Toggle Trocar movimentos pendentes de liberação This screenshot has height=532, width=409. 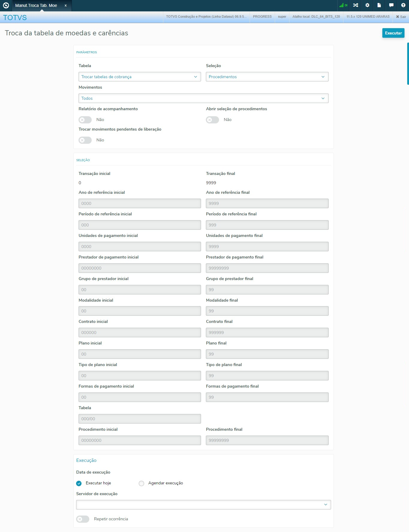(85, 140)
